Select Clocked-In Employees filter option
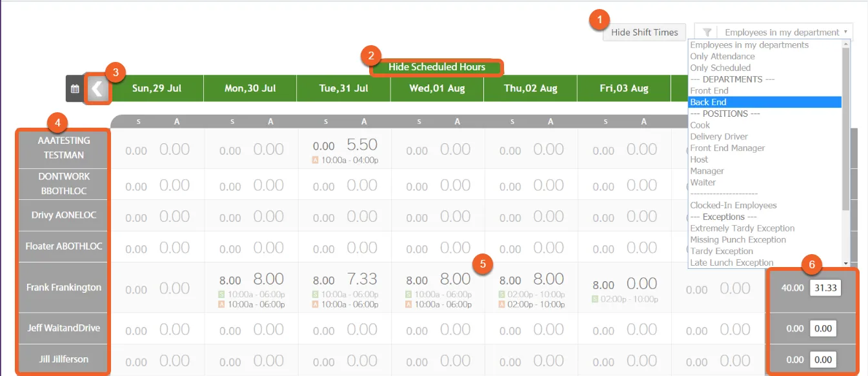 click(733, 205)
